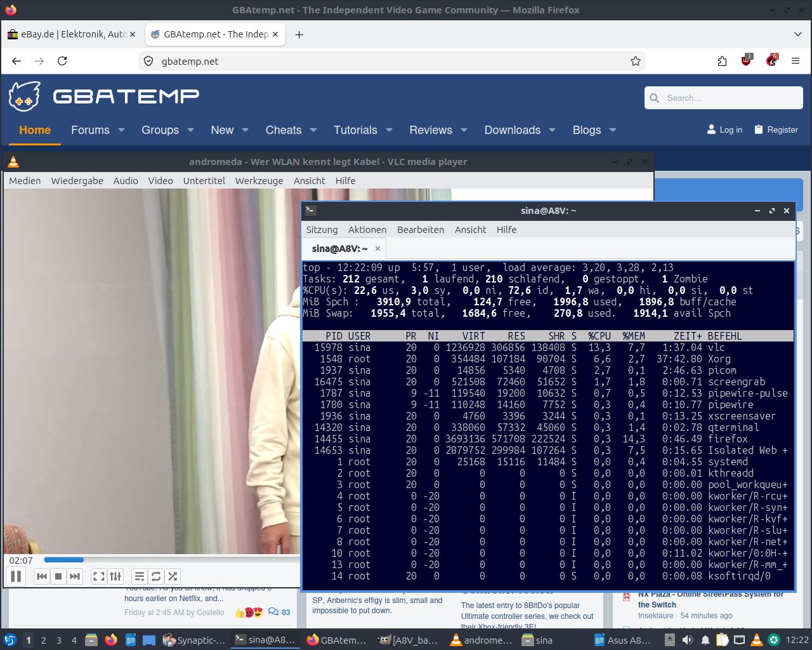The width and height of the screenshot is (812, 650).
Task: Open the terminal Bearbeiten menu
Action: [x=421, y=230]
